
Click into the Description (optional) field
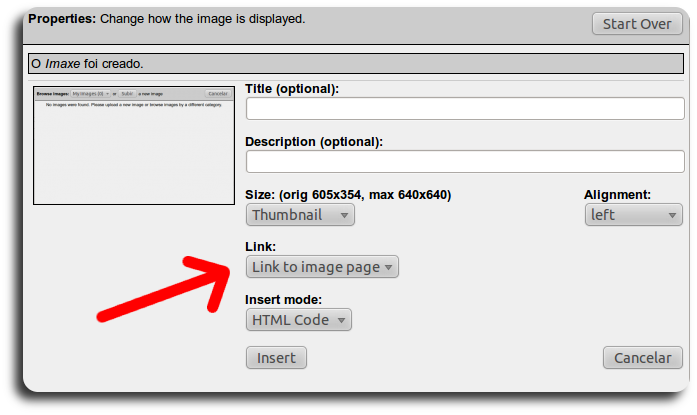pos(464,161)
